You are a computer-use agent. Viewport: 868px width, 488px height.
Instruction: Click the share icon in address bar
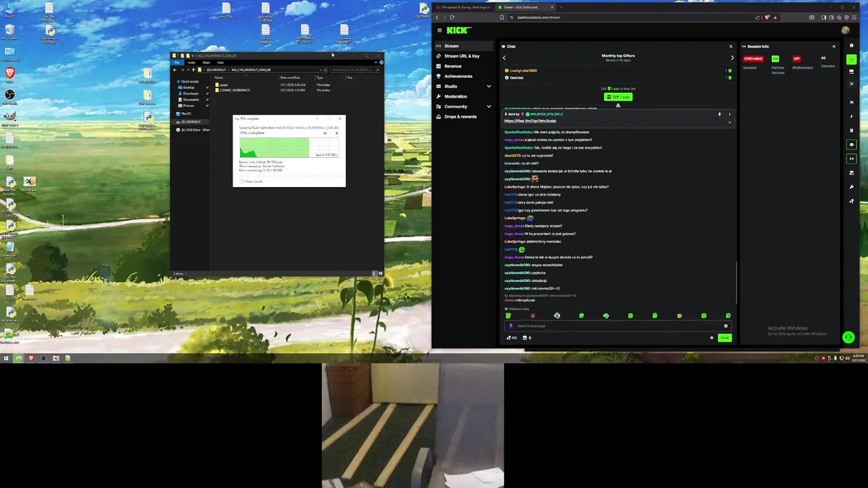(757, 17)
